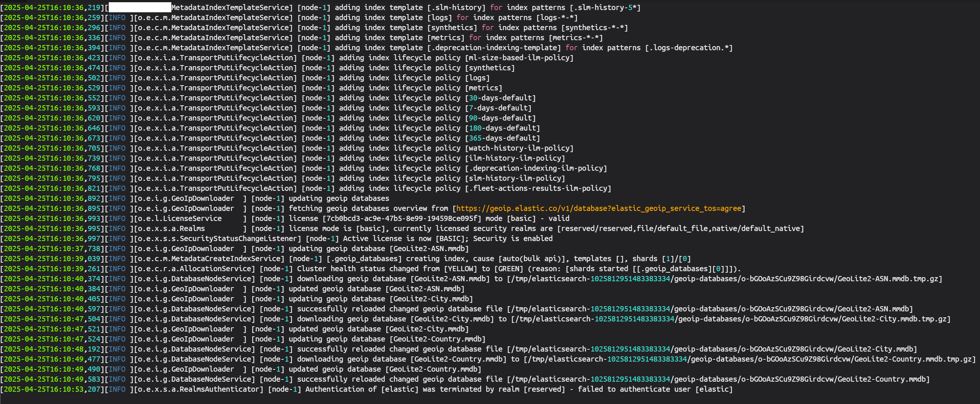This screenshot has height=404, width=980.
Task: Open the geoip.elastic.co database URL
Action: (599, 208)
